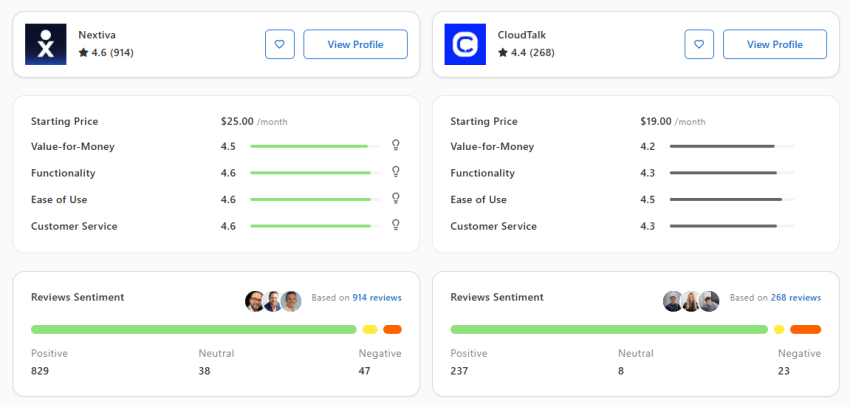Click the Nextiva logo thumbnail

click(x=46, y=44)
